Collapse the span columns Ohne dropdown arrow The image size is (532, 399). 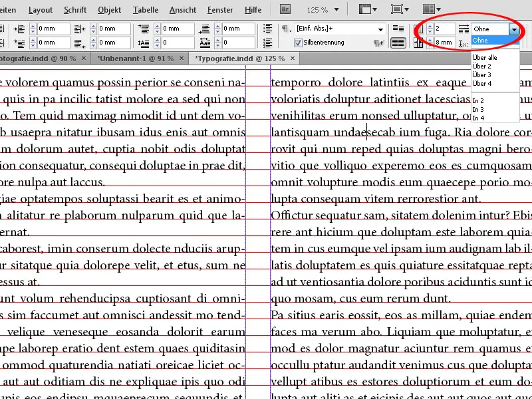514,29
